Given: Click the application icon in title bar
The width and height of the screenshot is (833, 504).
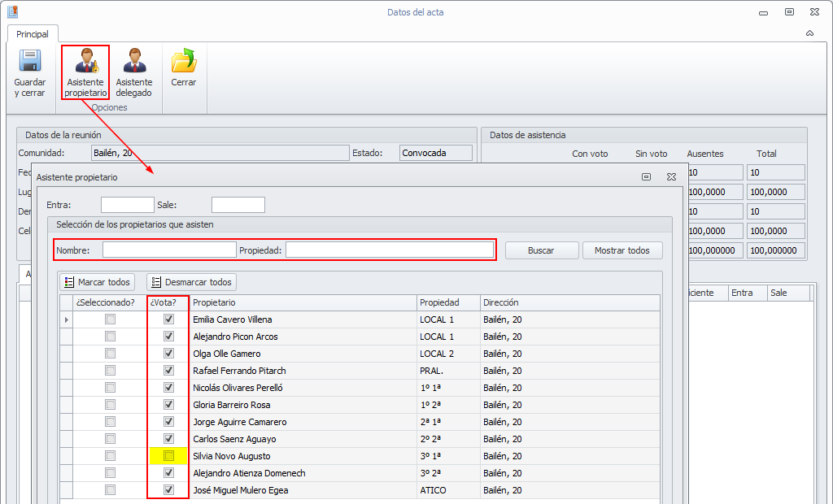Looking at the screenshot, I should pyautogui.click(x=13, y=11).
